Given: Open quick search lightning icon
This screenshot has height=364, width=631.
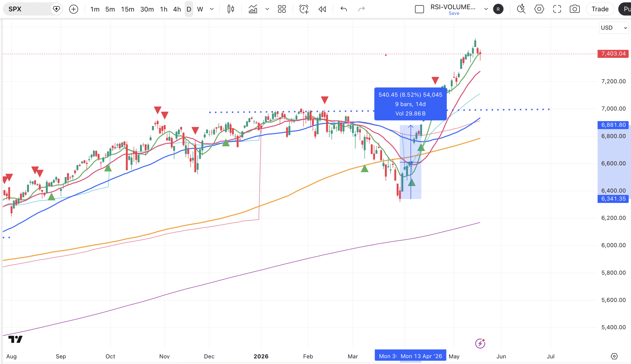Looking at the screenshot, I should click(521, 9).
